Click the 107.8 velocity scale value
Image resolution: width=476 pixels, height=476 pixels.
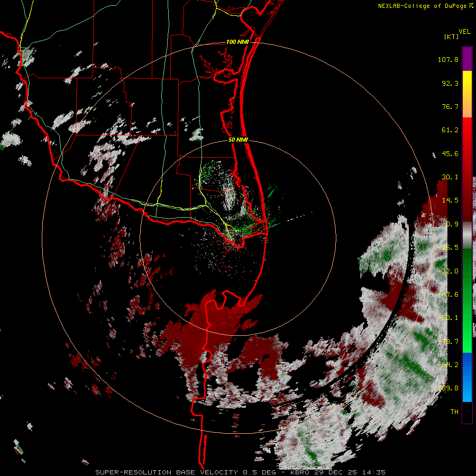[x=448, y=59]
